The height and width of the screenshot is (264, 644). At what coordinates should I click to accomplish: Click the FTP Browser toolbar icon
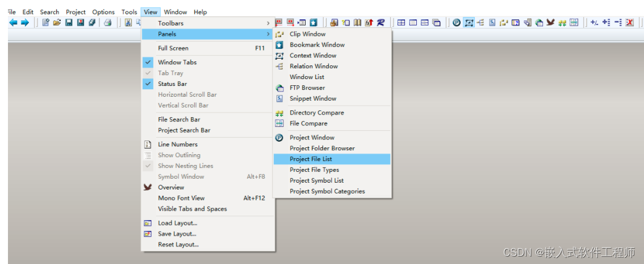tap(539, 23)
